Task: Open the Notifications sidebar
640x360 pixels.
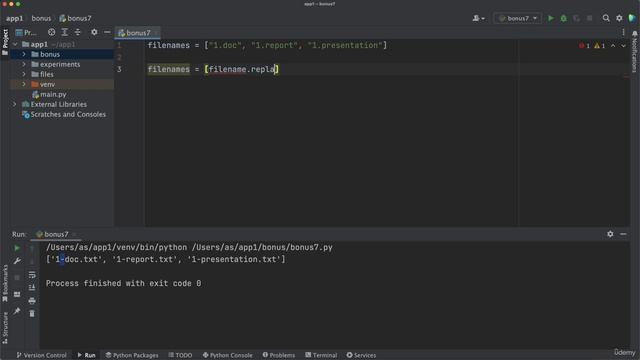Action: (635, 51)
